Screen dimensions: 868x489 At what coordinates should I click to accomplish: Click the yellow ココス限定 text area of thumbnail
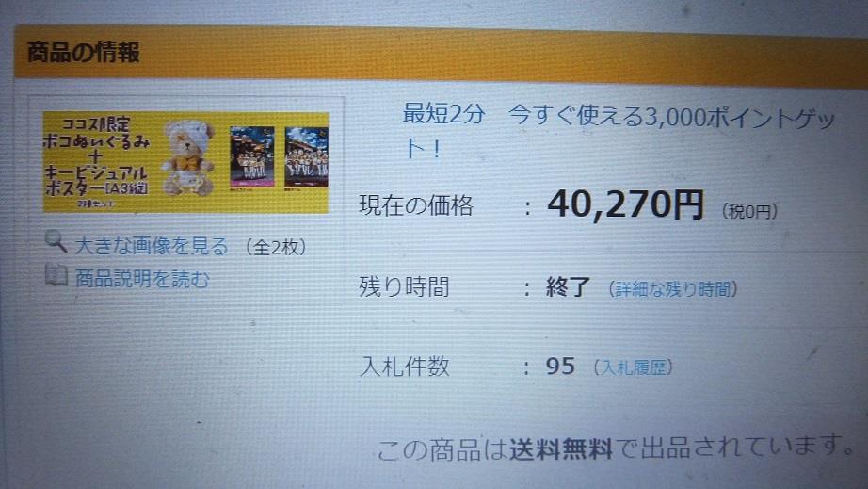pyautogui.click(x=96, y=160)
